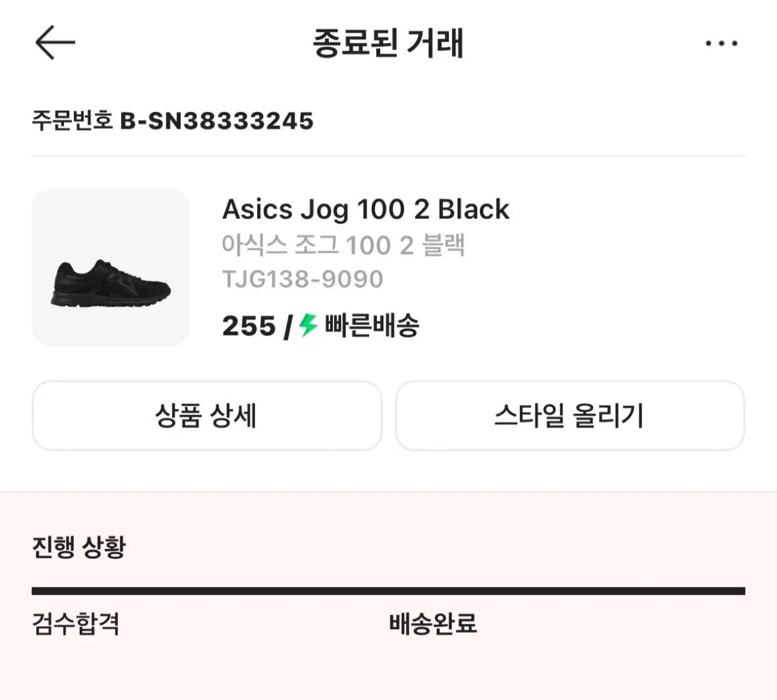Select the 검수합격 progress step
Image resolution: width=777 pixels, height=700 pixels.
click(76, 624)
